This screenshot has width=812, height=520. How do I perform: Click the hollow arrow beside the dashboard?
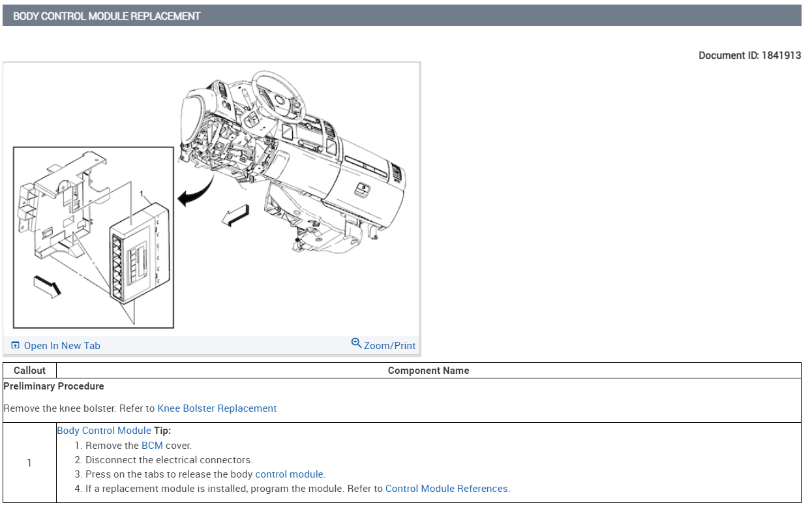235,215
